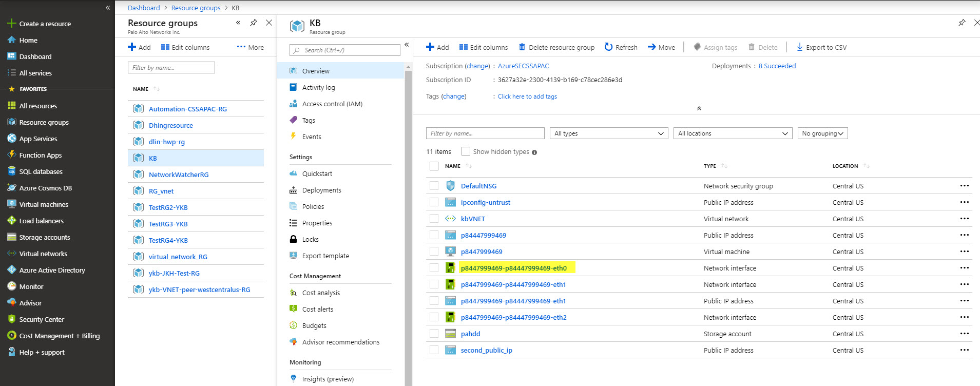The width and height of the screenshot is (980, 386).
Task: Expand the All locations dropdown
Action: [x=733, y=133]
